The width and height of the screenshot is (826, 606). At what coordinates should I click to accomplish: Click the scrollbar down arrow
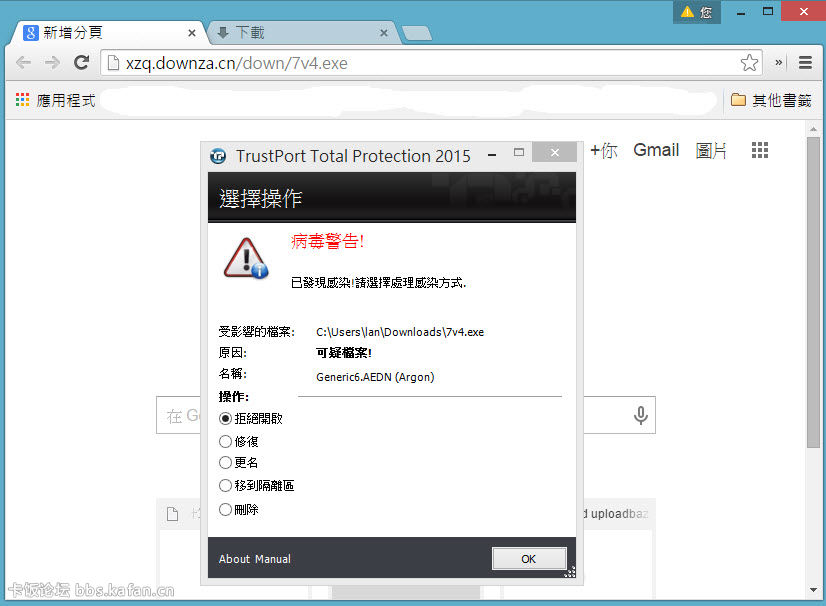click(x=813, y=590)
